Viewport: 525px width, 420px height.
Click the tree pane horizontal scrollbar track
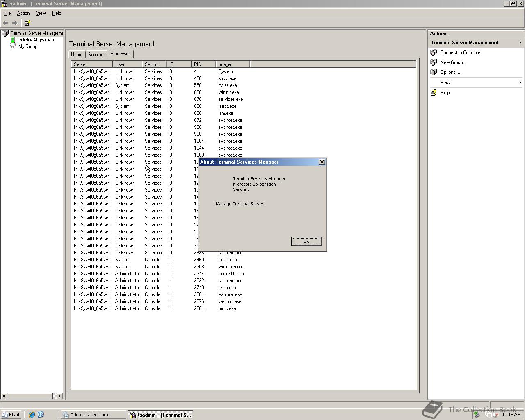point(55,396)
